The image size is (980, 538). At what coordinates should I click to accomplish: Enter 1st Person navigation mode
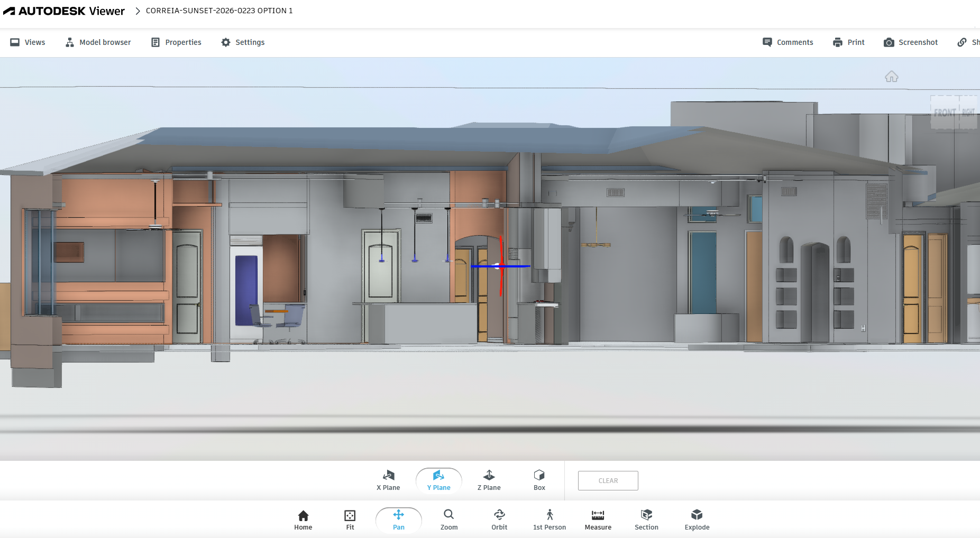pyautogui.click(x=549, y=519)
